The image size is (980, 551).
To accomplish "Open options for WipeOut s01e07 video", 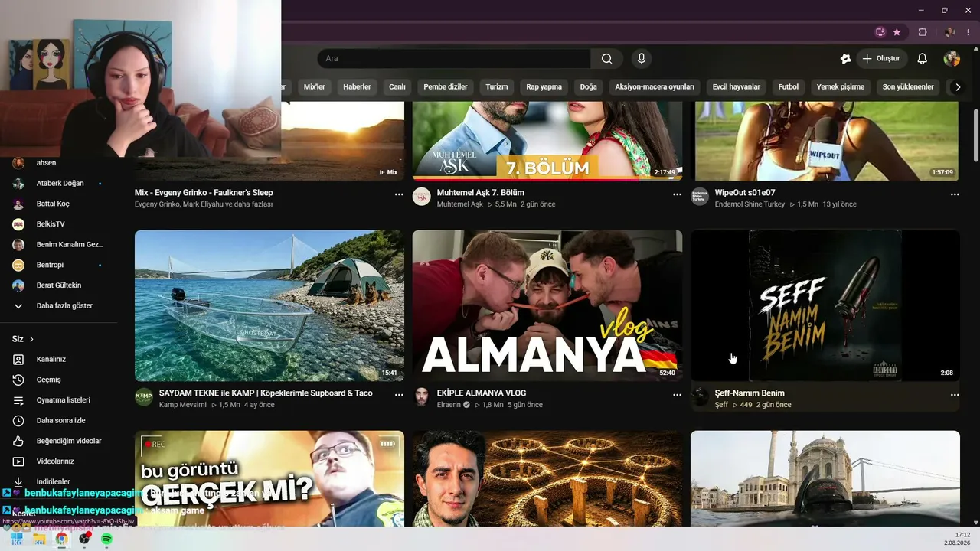I will (x=955, y=194).
